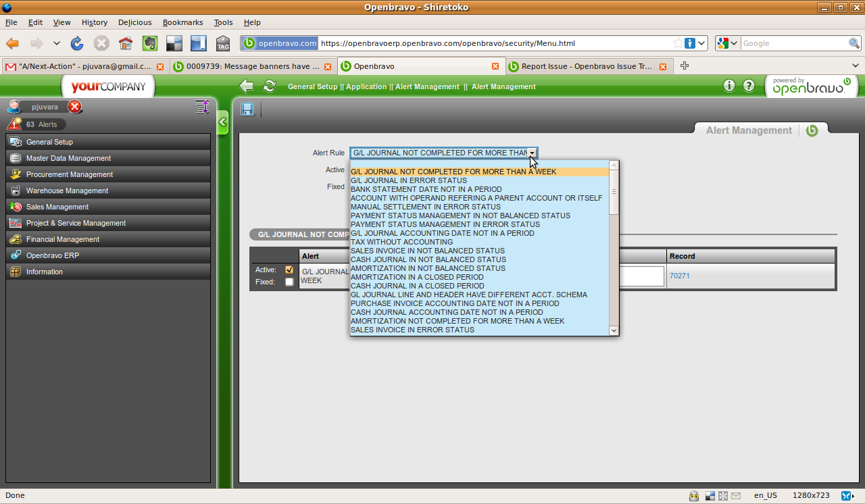Click the dropdown list scroll-up arrow
Image resolution: width=865 pixels, height=504 pixels.
pos(614,165)
